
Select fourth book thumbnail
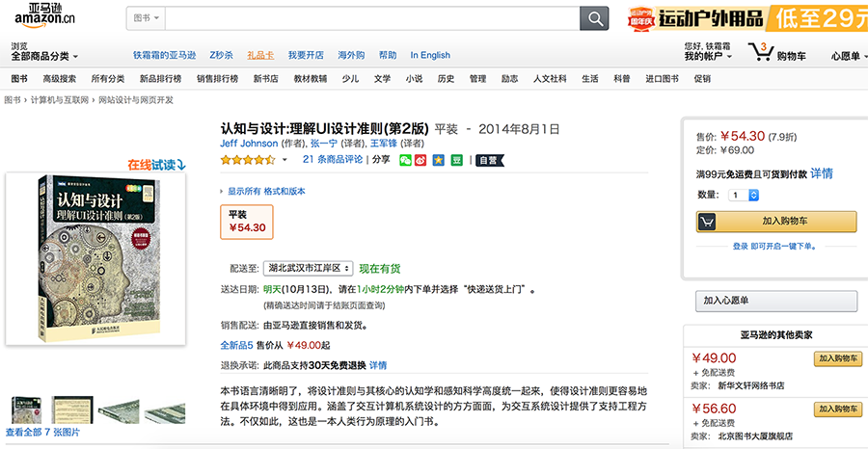[165, 412]
